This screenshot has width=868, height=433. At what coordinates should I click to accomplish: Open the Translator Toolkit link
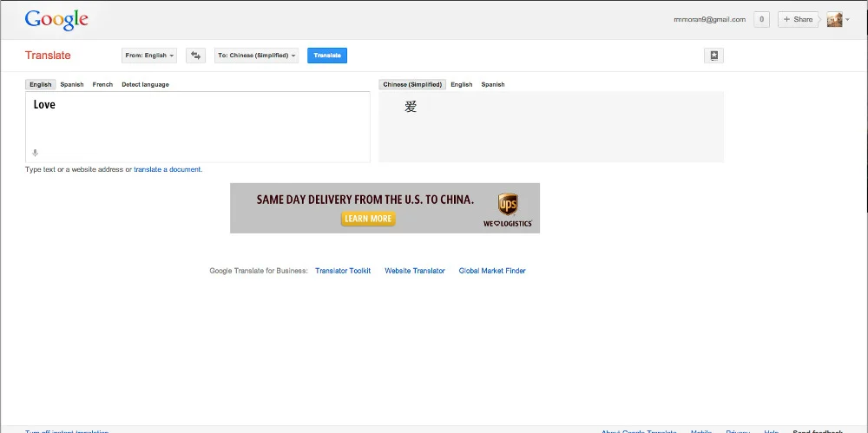pos(343,271)
